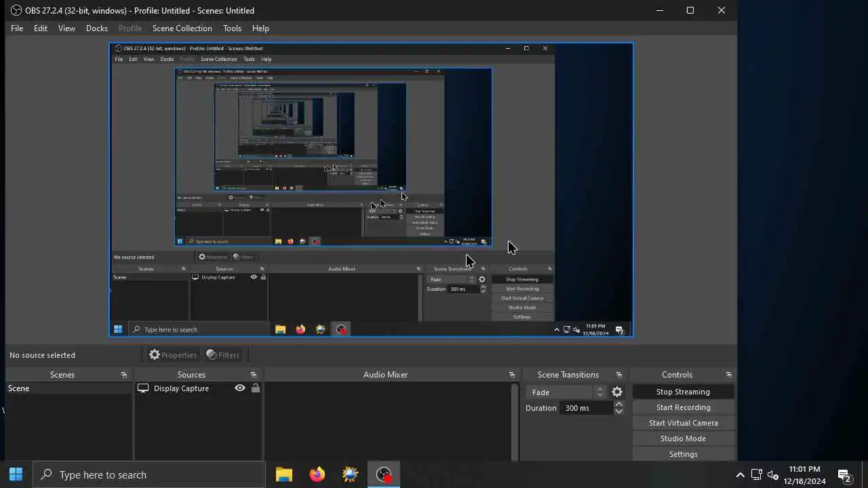Enable Studio Mode
868x488 pixels.
click(x=683, y=439)
